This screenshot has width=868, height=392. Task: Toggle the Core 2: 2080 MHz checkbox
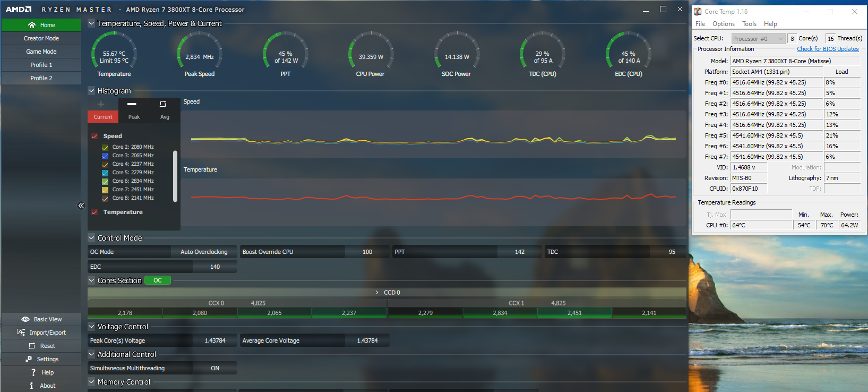[x=105, y=147]
